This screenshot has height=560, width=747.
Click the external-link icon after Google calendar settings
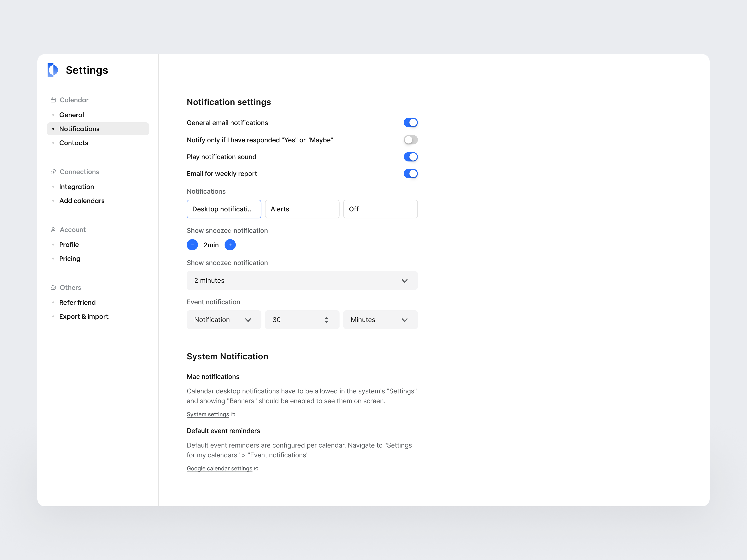256,468
